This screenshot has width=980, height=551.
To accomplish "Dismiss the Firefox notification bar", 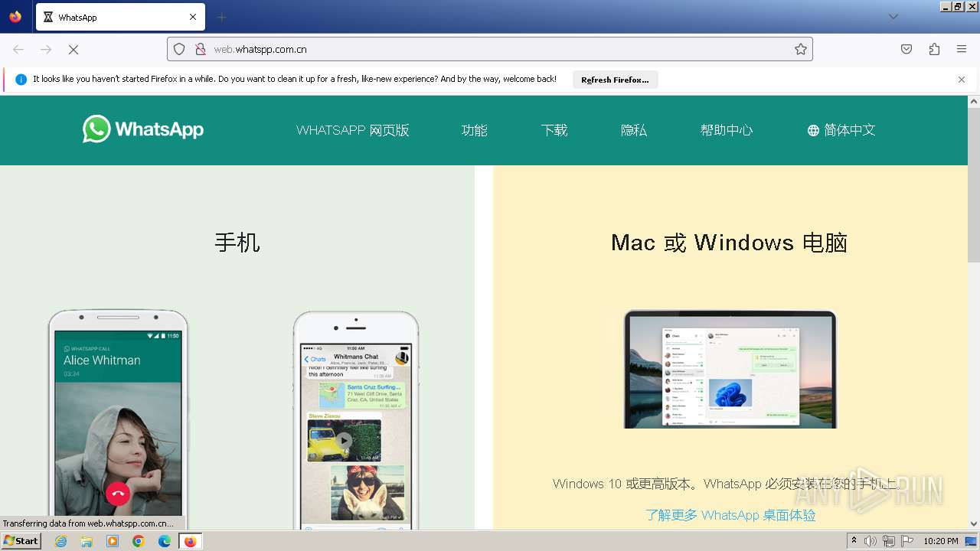I will click(x=962, y=80).
